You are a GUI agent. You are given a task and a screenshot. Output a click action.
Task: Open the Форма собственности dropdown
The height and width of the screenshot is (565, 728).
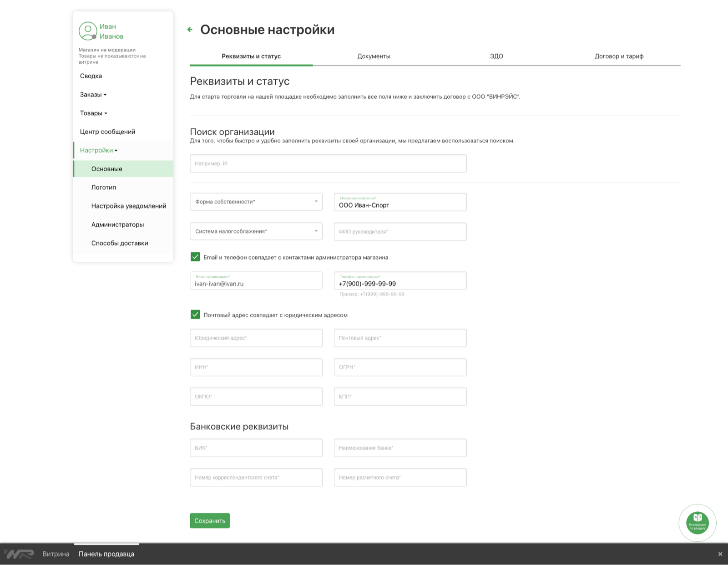coord(256,202)
